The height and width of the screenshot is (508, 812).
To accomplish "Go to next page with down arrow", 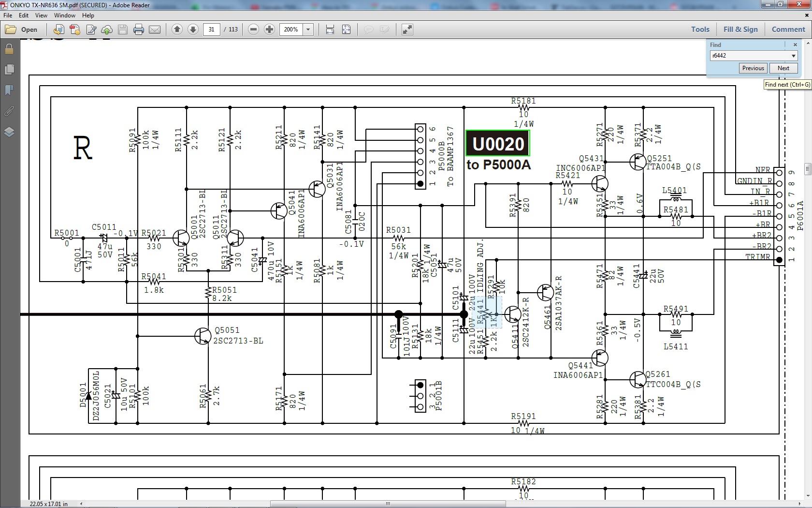I will click(x=193, y=30).
